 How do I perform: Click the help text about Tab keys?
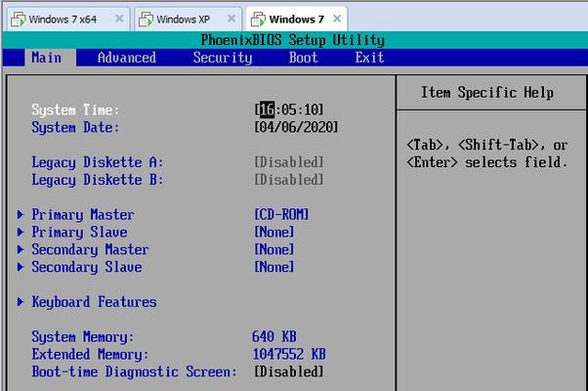point(487,153)
